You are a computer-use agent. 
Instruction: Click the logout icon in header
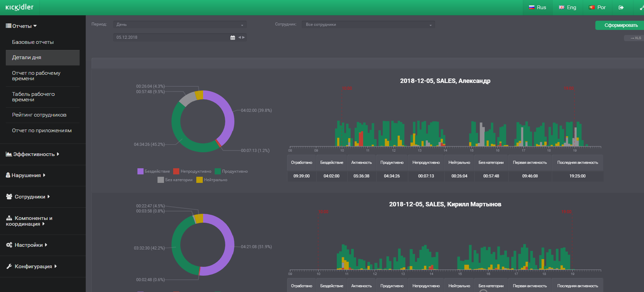pyautogui.click(x=621, y=7)
